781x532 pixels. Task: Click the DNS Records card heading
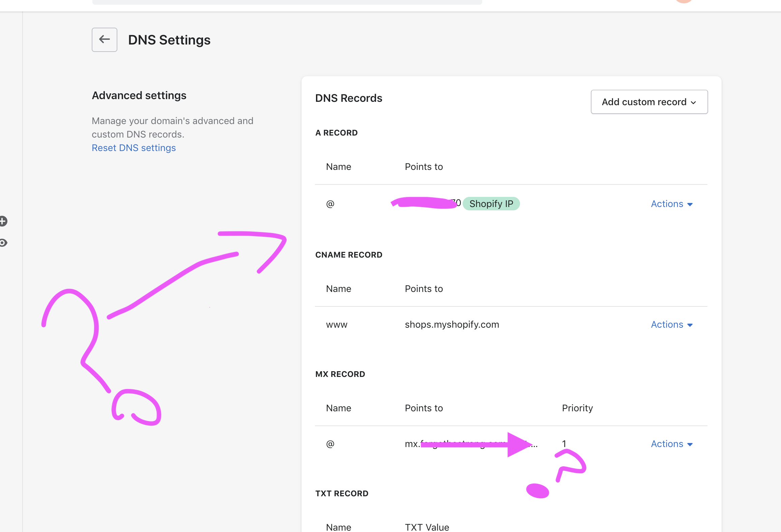(x=349, y=98)
